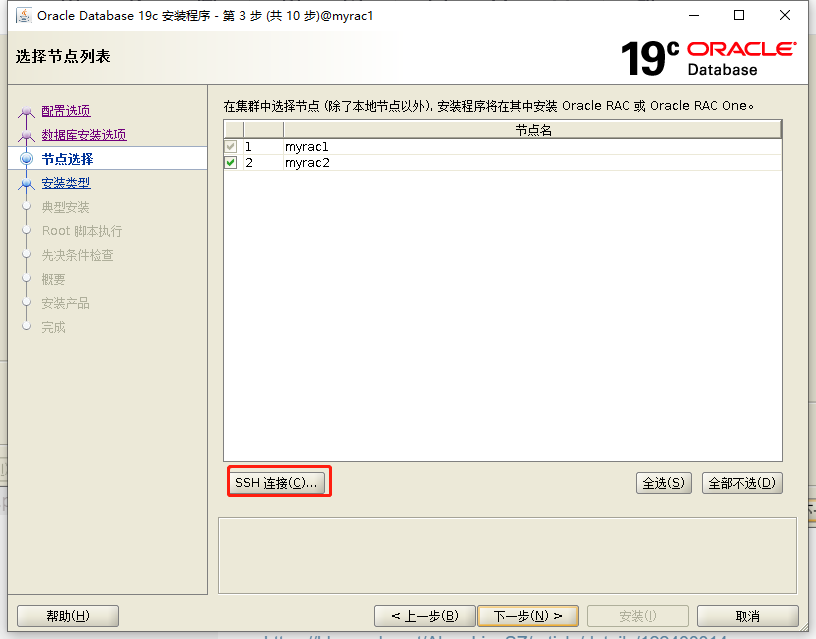Open the SSH 连接(C)... settings

[x=276, y=482]
